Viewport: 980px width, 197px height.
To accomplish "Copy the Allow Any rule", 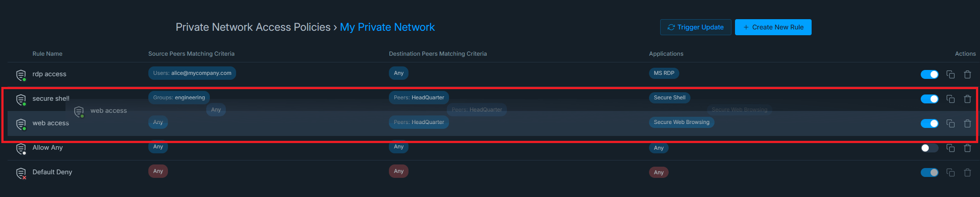I will pos(950,148).
